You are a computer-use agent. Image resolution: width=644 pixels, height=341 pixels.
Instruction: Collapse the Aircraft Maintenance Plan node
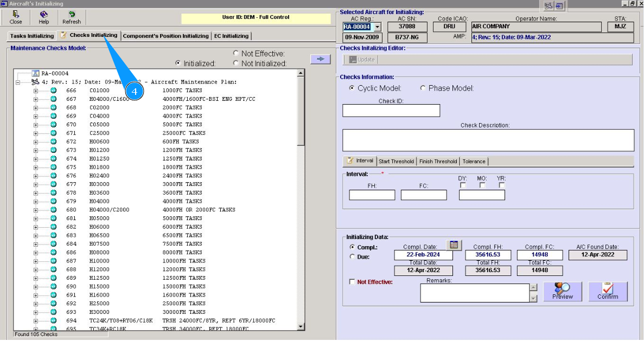pos(18,82)
